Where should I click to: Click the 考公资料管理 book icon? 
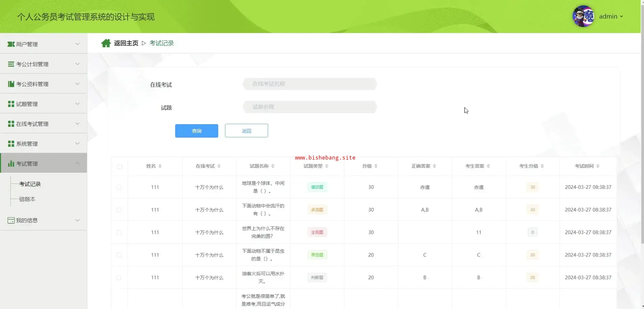11,84
